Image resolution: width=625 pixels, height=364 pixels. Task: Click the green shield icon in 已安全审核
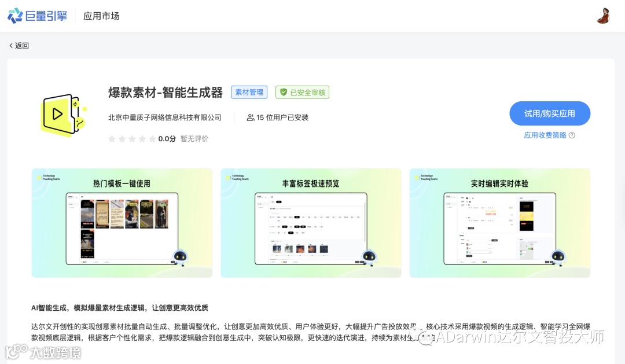click(284, 93)
